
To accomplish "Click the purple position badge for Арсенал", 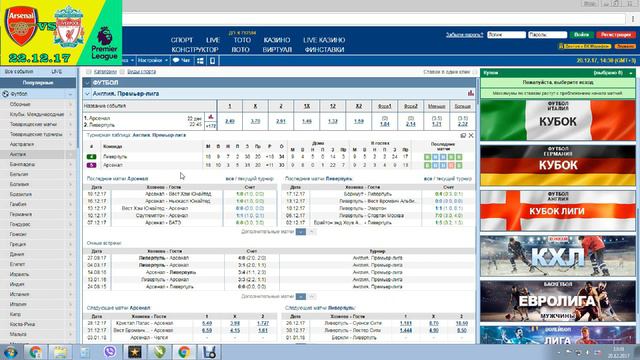I will point(91,165).
